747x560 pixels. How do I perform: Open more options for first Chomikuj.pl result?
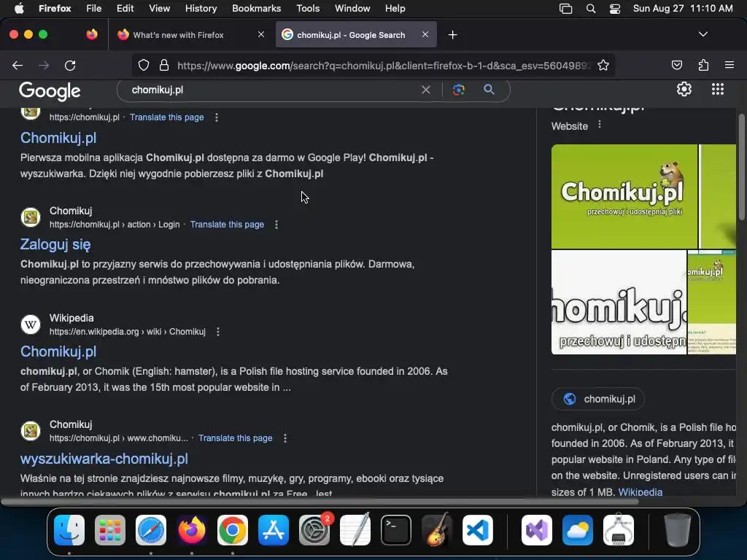point(216,117)
